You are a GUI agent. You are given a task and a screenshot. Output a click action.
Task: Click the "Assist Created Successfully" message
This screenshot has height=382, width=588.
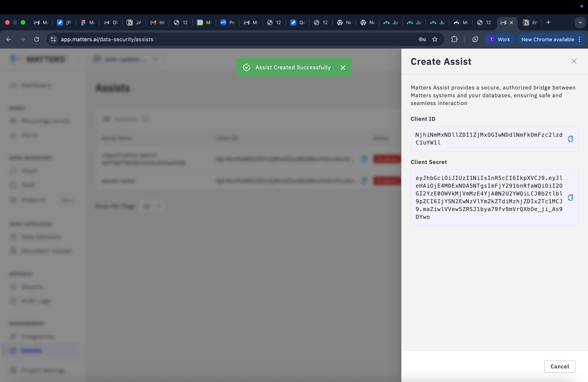[x=293, y=67]
